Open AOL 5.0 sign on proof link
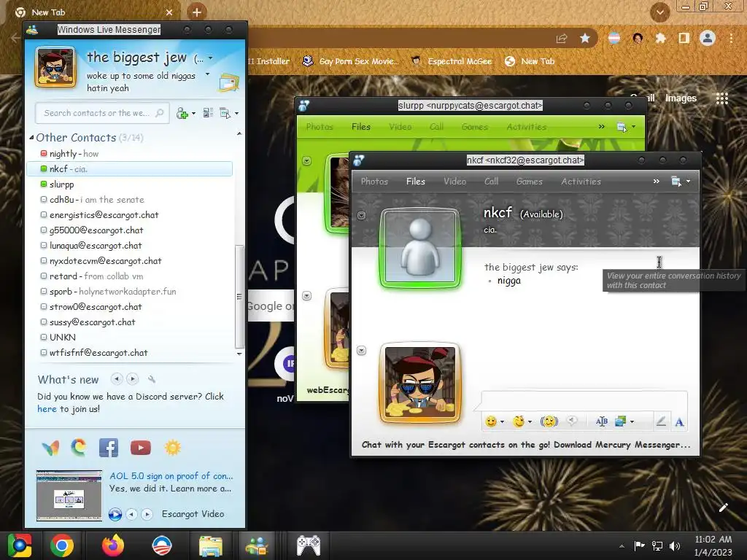The height and width of the screenshot is (560, 747). 171,475
